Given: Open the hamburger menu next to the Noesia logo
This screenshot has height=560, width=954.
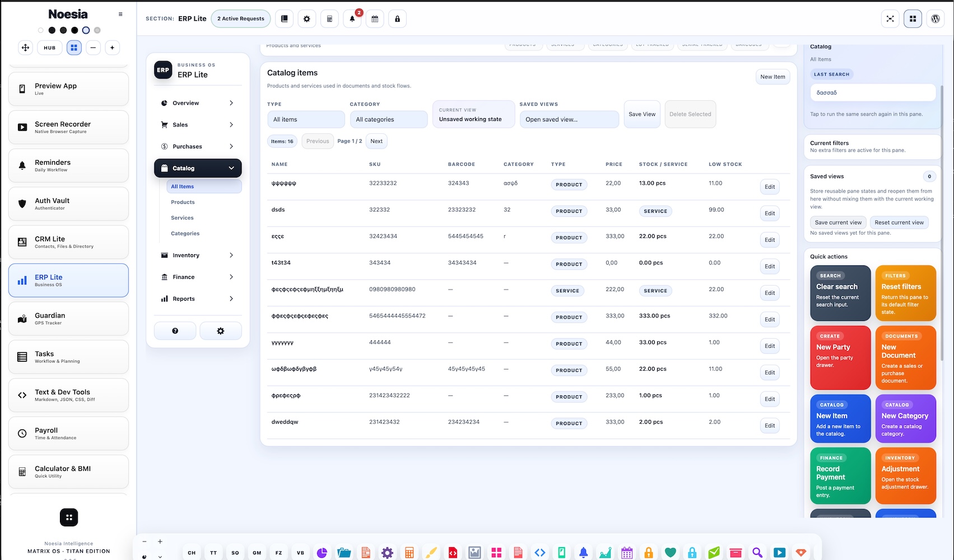Looking at the screenshot, I should [120, 14].
